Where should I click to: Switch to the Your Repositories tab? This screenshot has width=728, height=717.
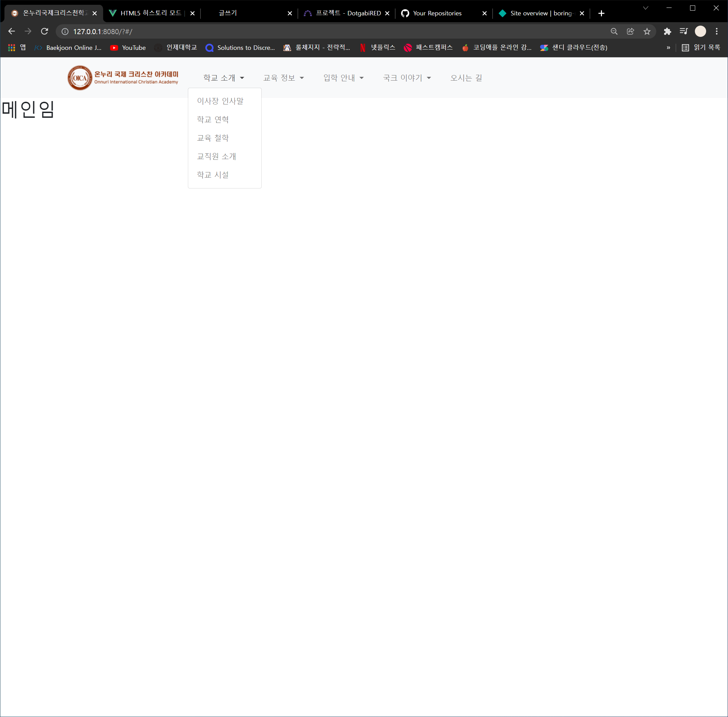coord(437,13)
